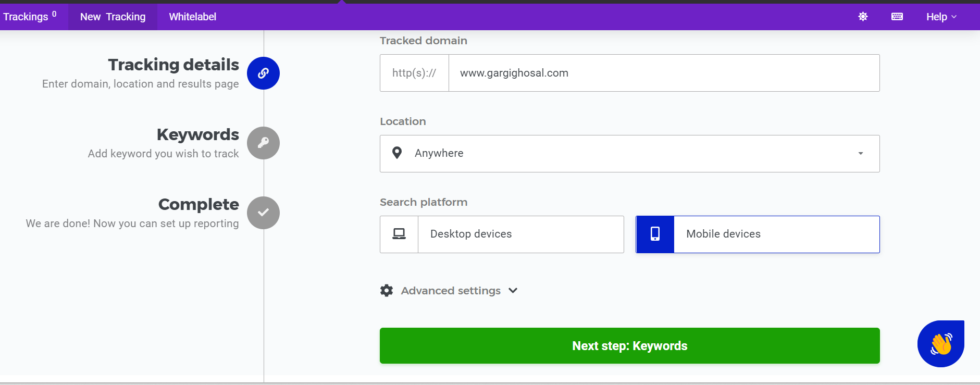Open Whitelabel tab

pyautogui.click(x=192, y=17)
